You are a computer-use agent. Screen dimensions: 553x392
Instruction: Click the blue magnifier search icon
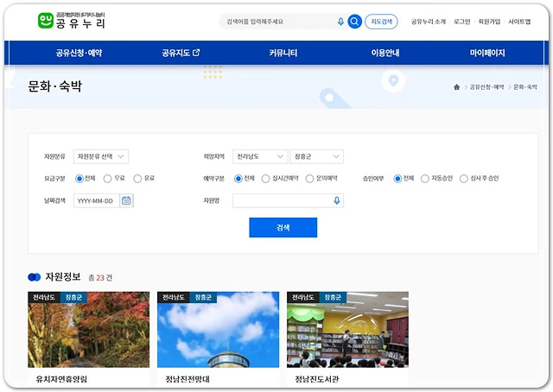click(x=354, y=22)
